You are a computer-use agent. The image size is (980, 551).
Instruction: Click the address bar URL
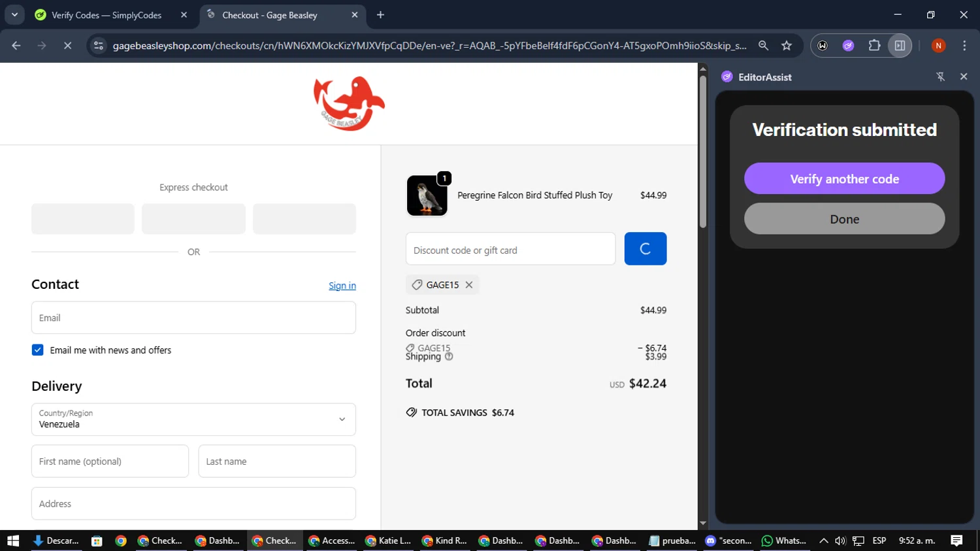point(429,46)
